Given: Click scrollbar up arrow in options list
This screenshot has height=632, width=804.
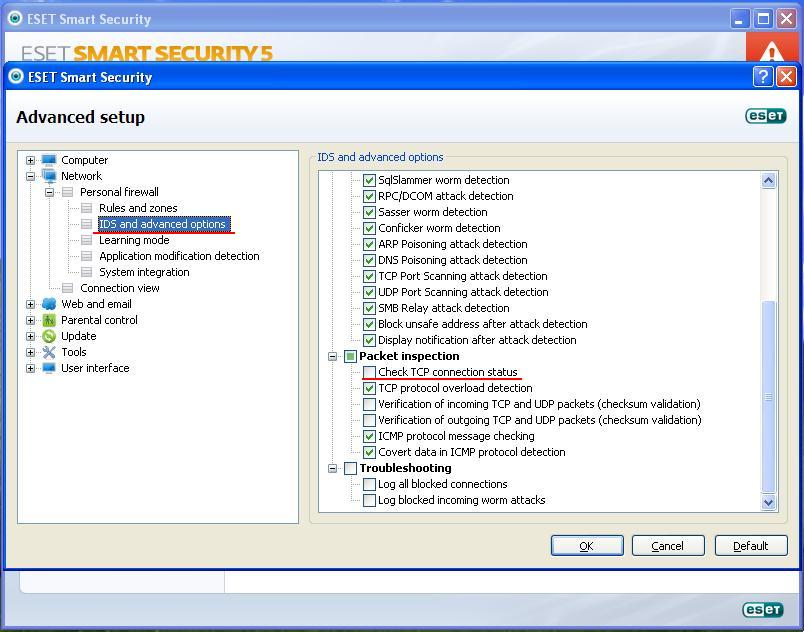Looking at the screenshot, I should (x=768, y=180).
